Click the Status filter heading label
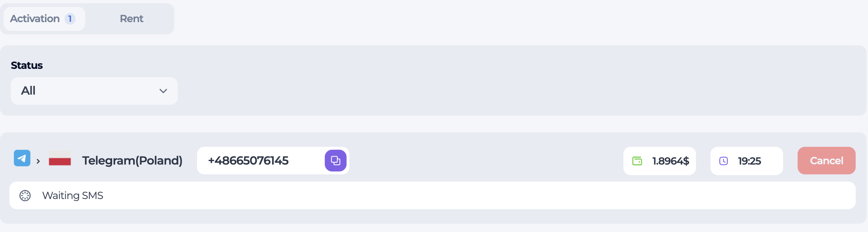Screen dimensions: 868x232 (27, 66)
